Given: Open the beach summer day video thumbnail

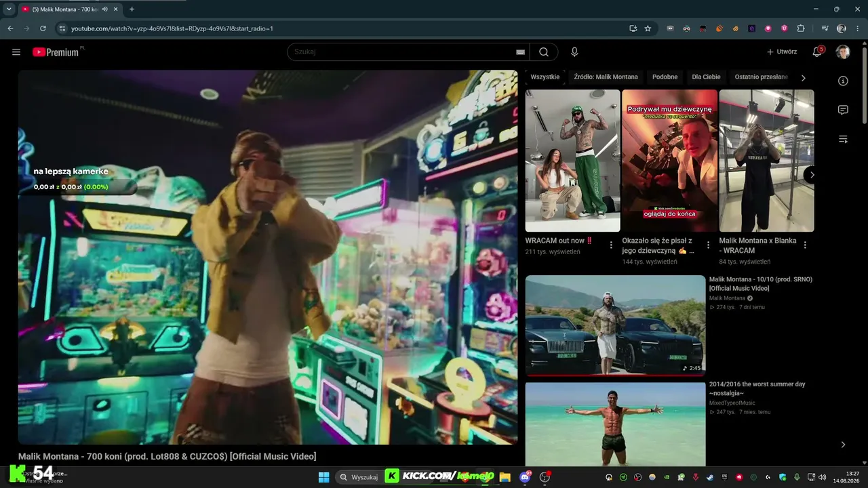Looking at the screenshot, I should pyautogui.click(x=615, y=424).
